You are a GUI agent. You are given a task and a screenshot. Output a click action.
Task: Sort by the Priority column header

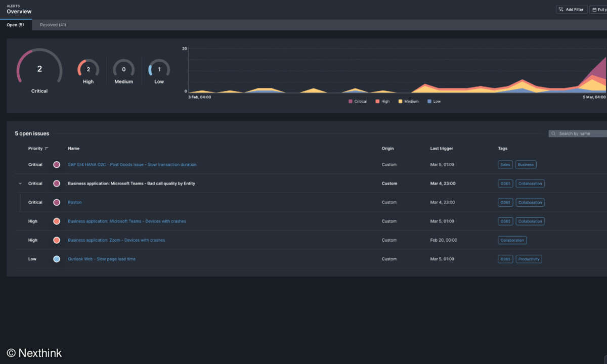[35, 149]
